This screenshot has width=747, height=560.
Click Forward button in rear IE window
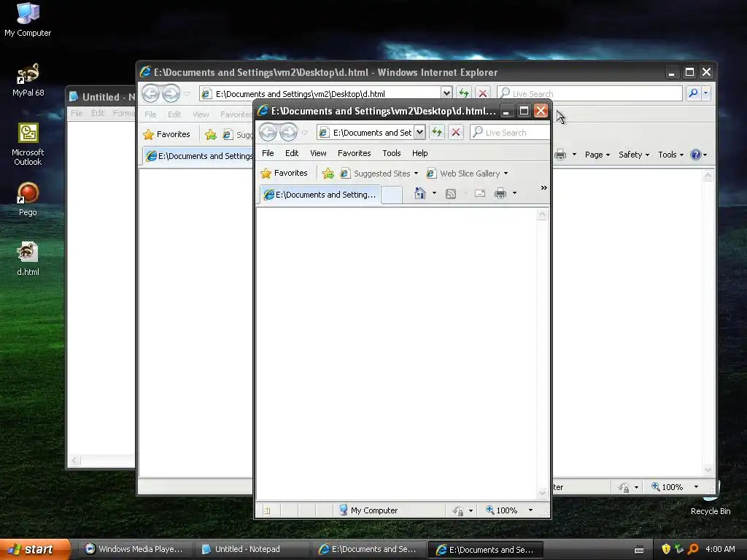pyautogui.click(x=171, y=93)
